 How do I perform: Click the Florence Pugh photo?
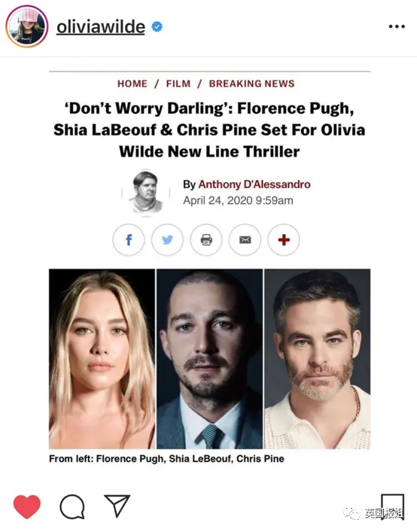(102, 359)
